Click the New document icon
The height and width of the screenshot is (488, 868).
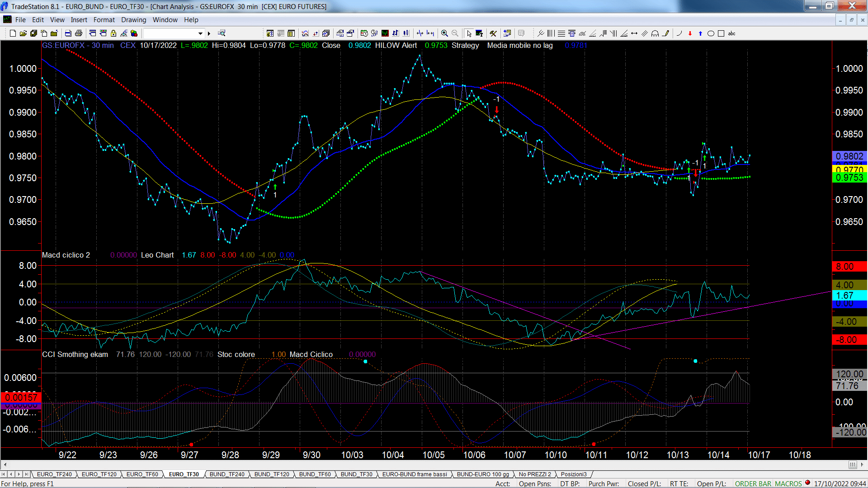(x=13, y=33)
